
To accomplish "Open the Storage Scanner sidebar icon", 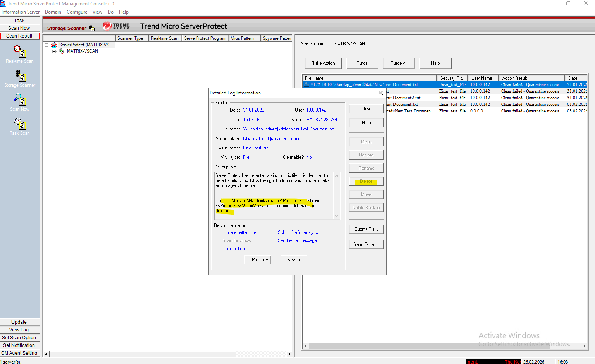I will coord(20,76).
